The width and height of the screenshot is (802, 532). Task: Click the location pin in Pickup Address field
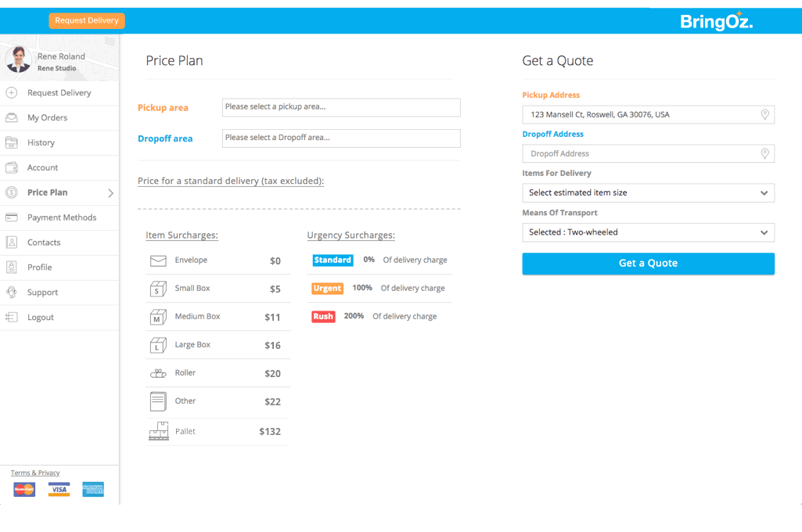[764, 115]
